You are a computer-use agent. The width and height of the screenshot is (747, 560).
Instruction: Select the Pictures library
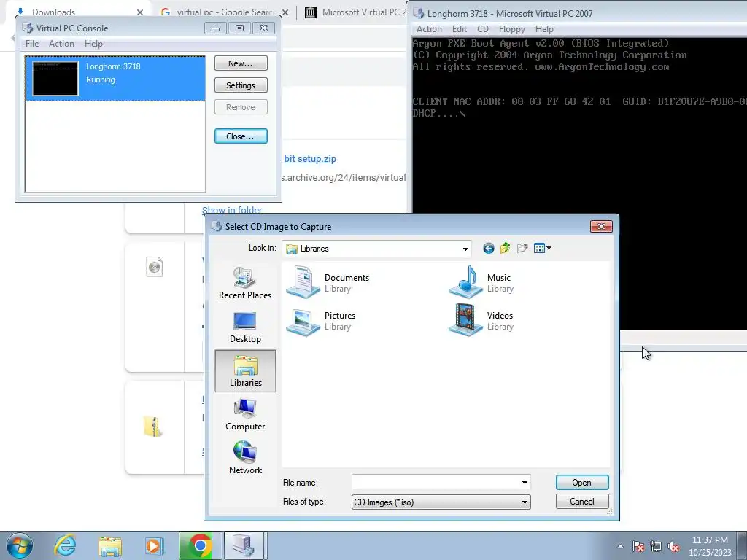[322, 321]
